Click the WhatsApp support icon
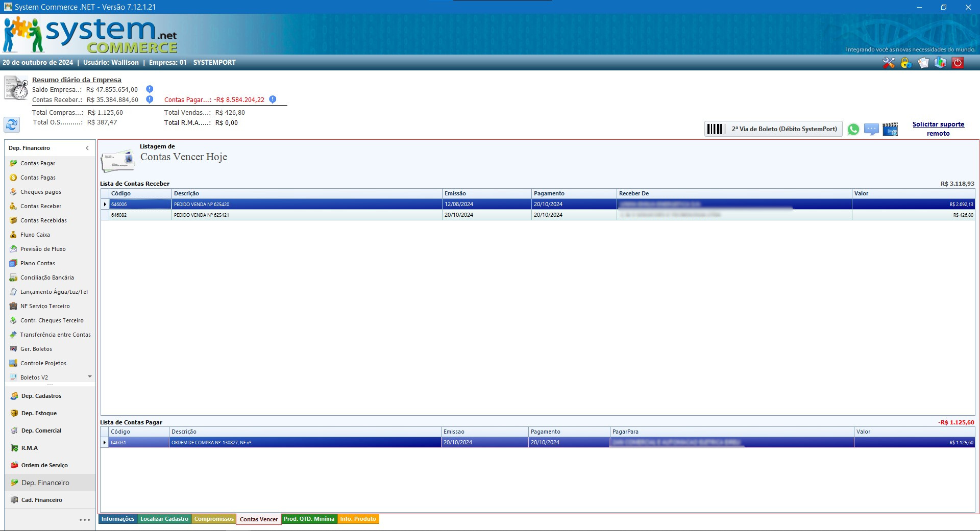 pyautogui.click(x=853, y=130)
